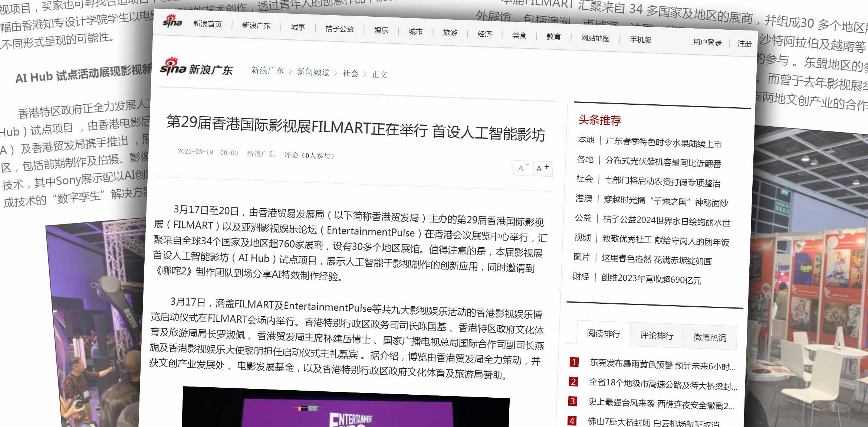Open ranked item 1 东莞发布暴雨黄色预警
This screenshot has width=868, height=427.
tap(662, 365)
